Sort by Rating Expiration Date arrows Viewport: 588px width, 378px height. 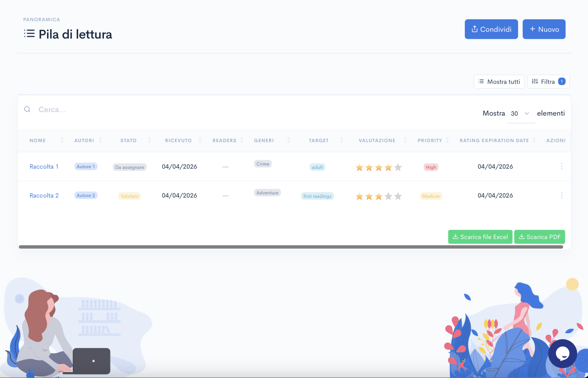[534, 140]
